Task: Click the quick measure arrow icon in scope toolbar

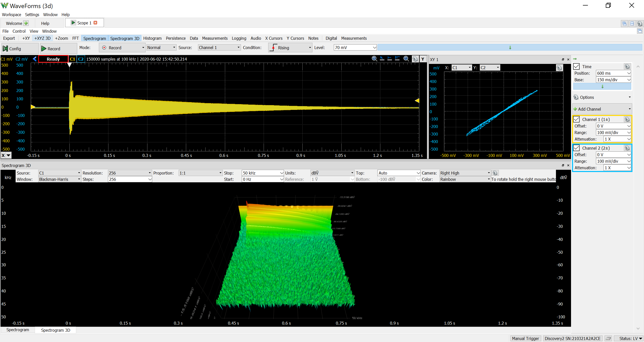Action: 382,59
